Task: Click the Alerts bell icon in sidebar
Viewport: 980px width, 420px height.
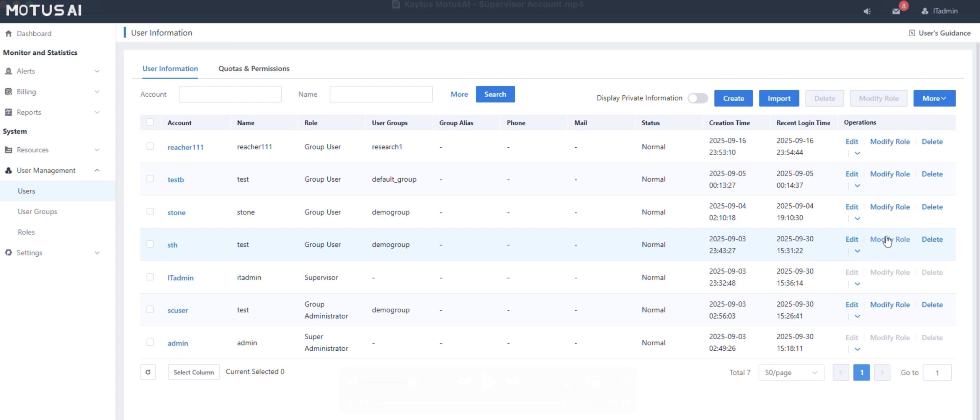Action: 8,71
